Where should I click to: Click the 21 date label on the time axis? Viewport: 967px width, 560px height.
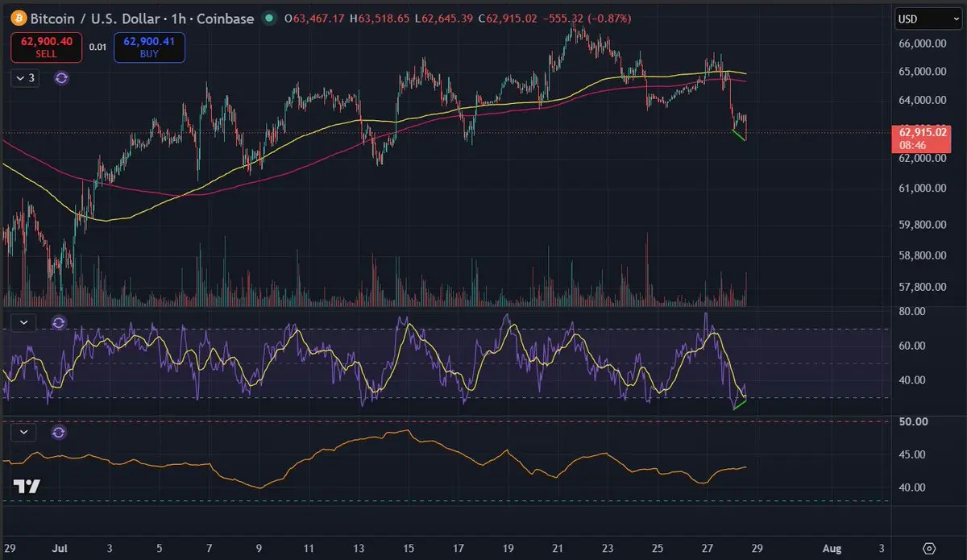pyautogui.click(x=558, y=548)
